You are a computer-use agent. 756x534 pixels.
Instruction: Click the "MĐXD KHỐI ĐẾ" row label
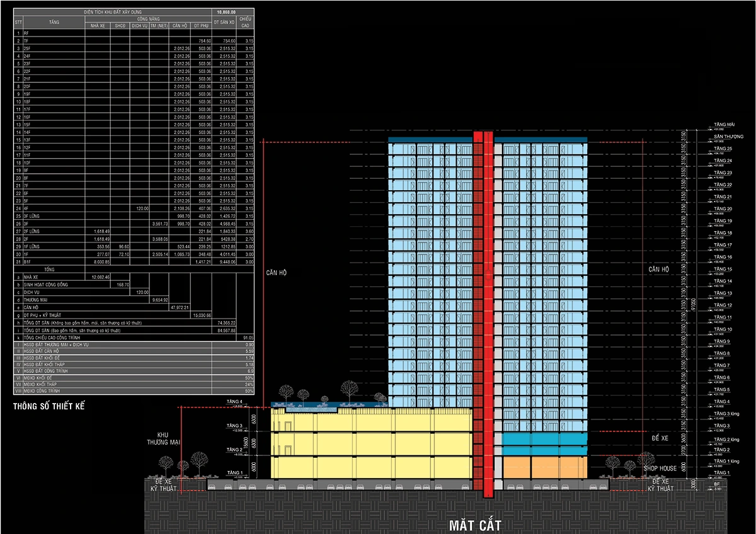(x=38, y=378)
